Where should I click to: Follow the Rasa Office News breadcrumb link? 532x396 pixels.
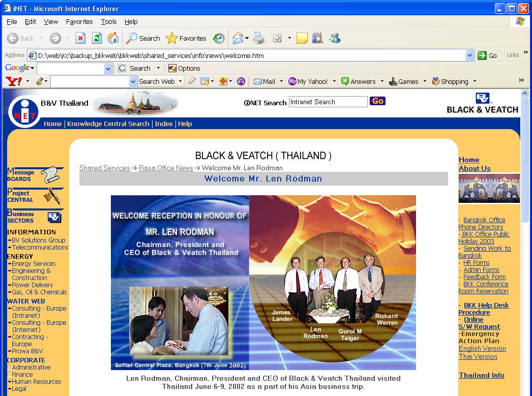tap(166, 168)
